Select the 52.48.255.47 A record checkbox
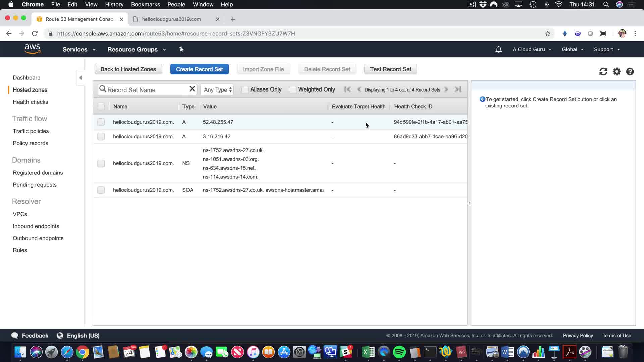Viewport: 644px width, 362px height. [x=101, y=122]
